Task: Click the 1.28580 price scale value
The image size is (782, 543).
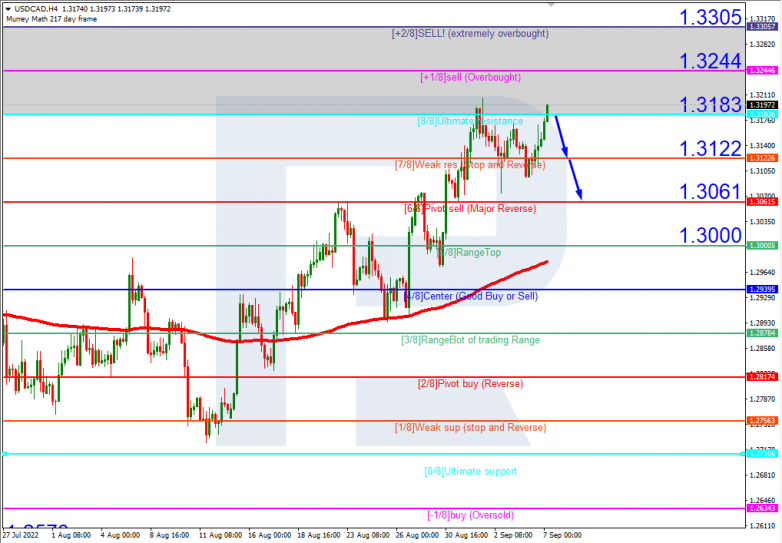Action: [763, 348]
